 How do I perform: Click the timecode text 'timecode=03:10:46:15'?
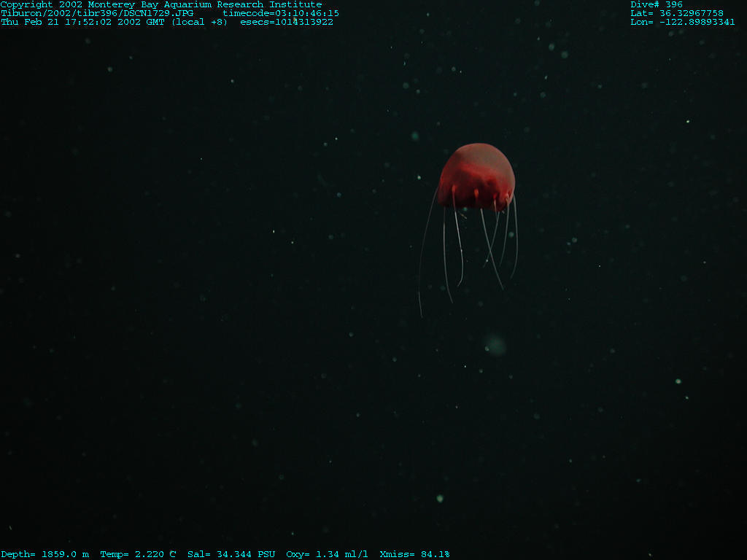[281, 13]
